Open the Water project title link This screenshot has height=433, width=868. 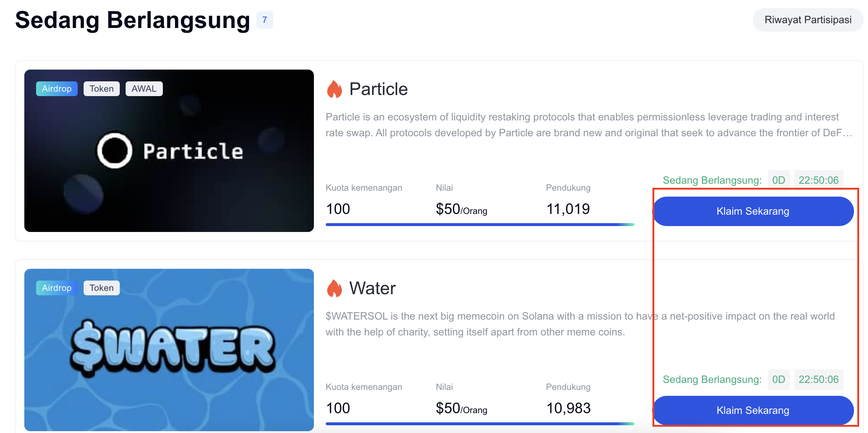[x=372, y=288]
